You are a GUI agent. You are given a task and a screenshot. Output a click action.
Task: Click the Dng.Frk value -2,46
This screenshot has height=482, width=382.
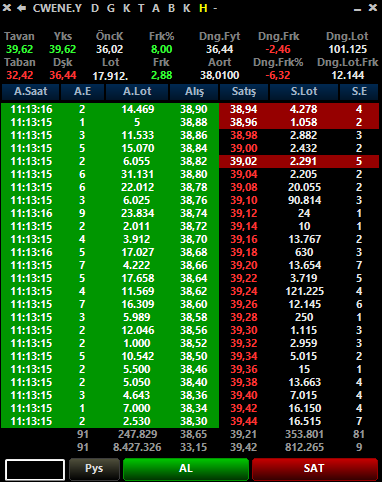[x=278, y=49]
